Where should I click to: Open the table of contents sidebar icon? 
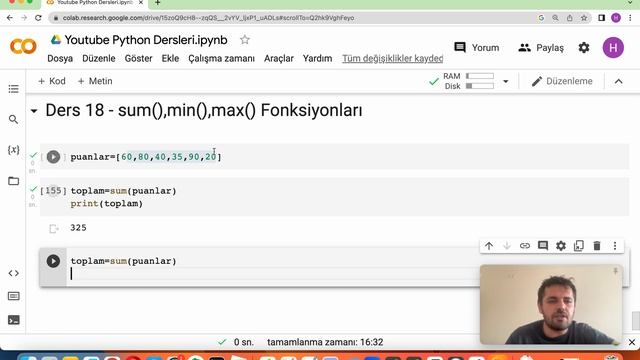[x=13, y=89]
